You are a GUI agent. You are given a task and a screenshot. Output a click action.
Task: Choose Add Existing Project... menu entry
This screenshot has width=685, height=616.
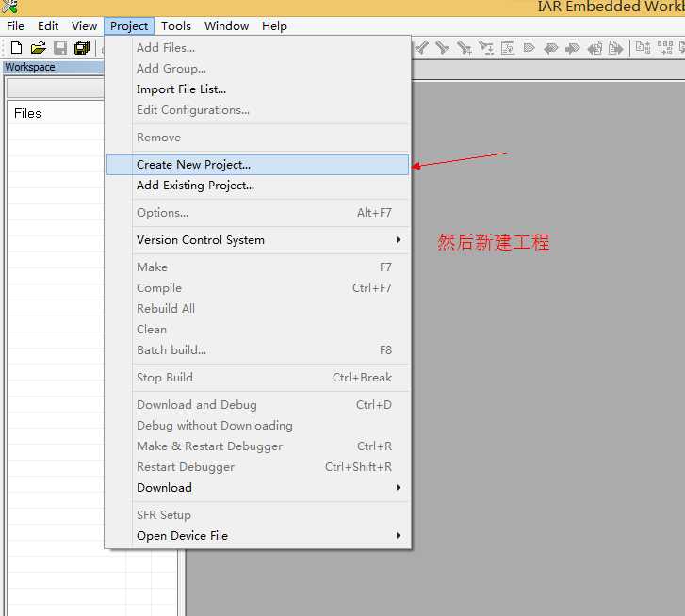pos(257,186)
